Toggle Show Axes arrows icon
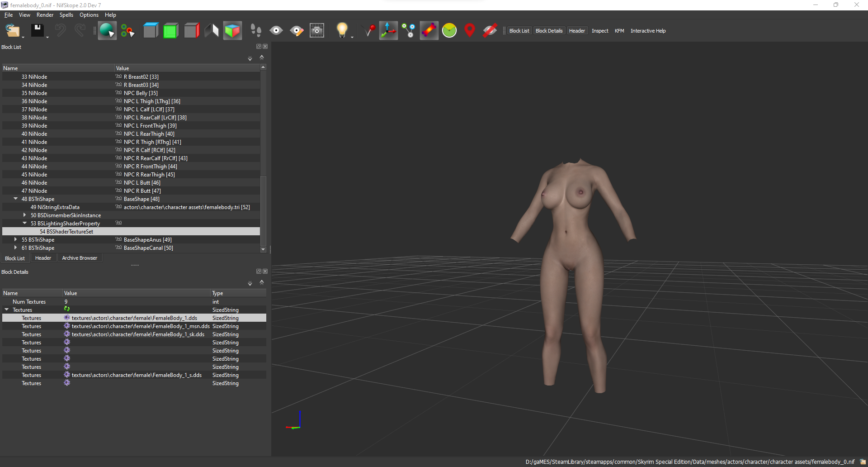This screenshot has width=868, height=467. coord(388,31)
